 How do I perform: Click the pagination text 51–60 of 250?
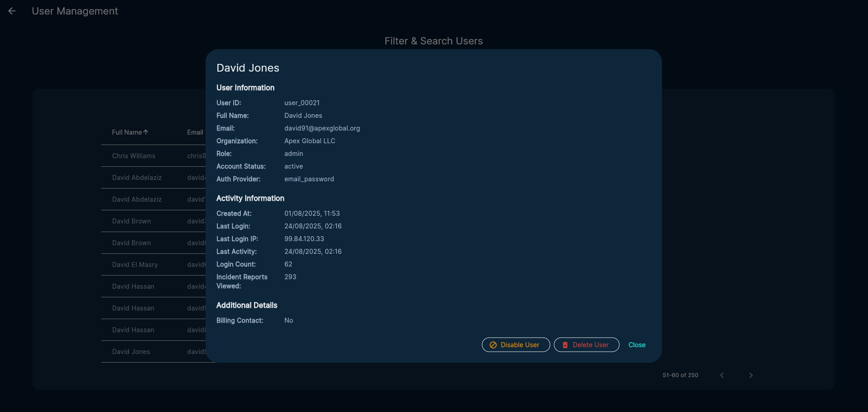(x=680, y=375)
